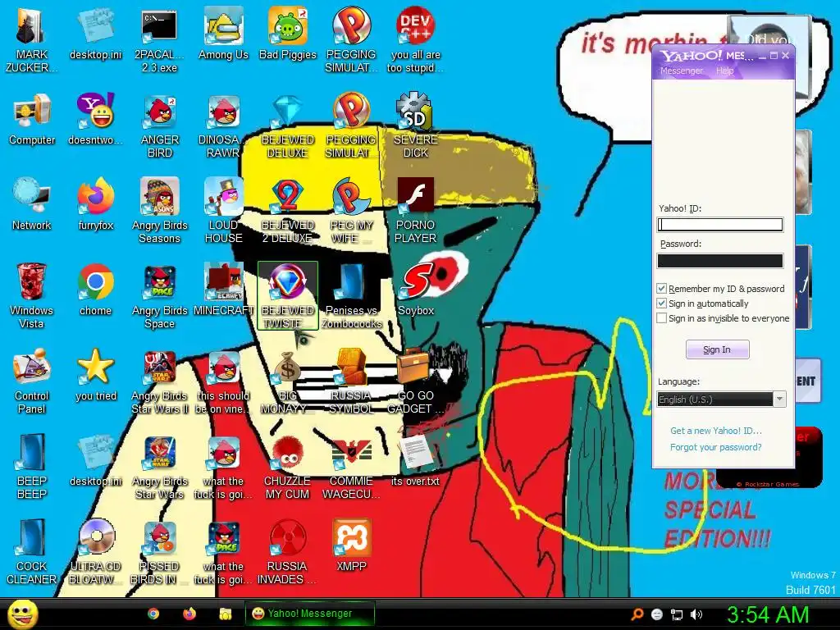The width and height of the screenshot is (840, 630).
Task: Open the Messenger menu
Action: pos(682,71)
